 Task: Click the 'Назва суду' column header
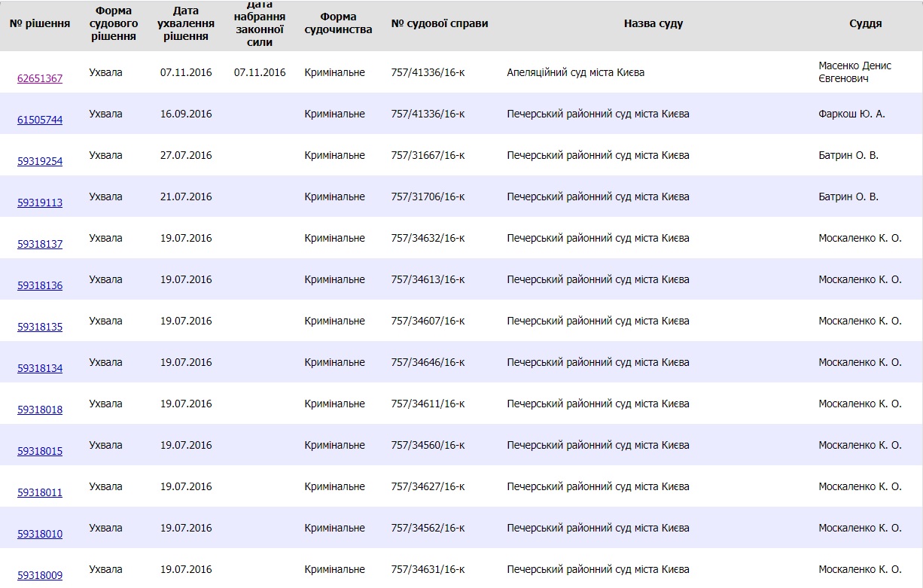click(x=653, y=23)
